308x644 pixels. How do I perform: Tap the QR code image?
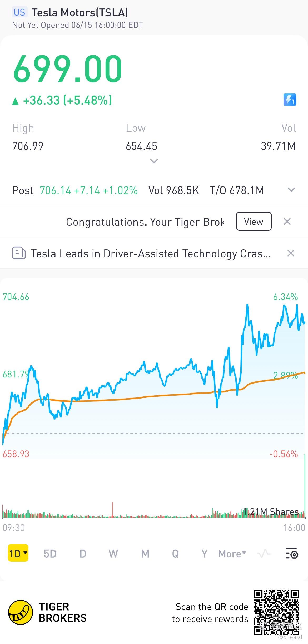coord(276,612)
